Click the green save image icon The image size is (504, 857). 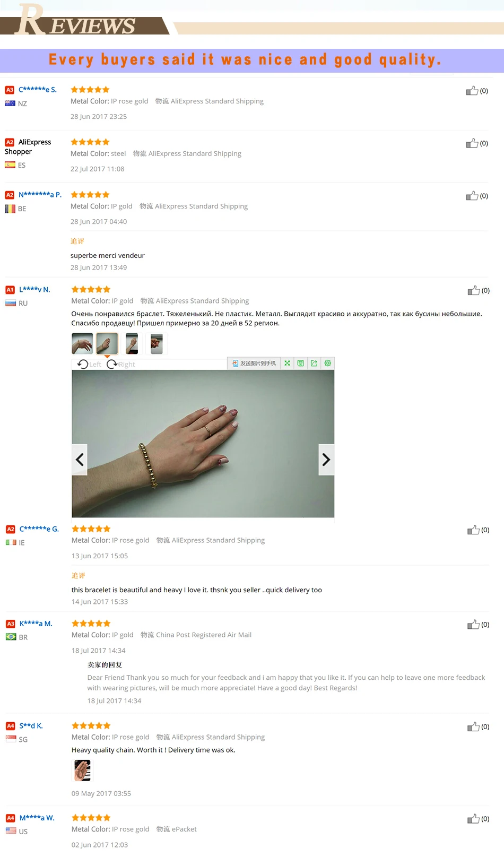click(300, 363)
